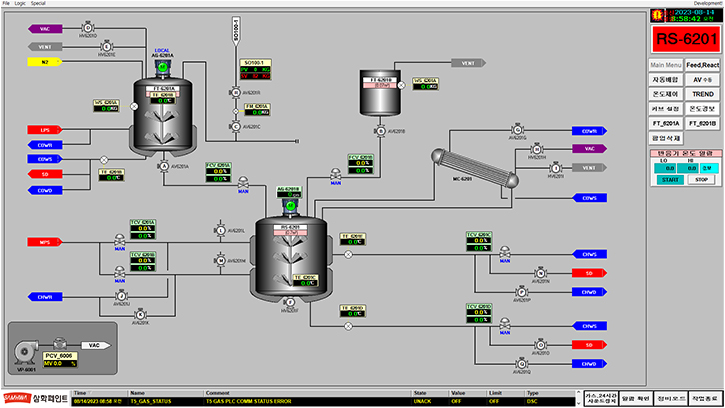Click valve AV6201C symbol
Screen dimensions: 725x408
coord(235,126)
